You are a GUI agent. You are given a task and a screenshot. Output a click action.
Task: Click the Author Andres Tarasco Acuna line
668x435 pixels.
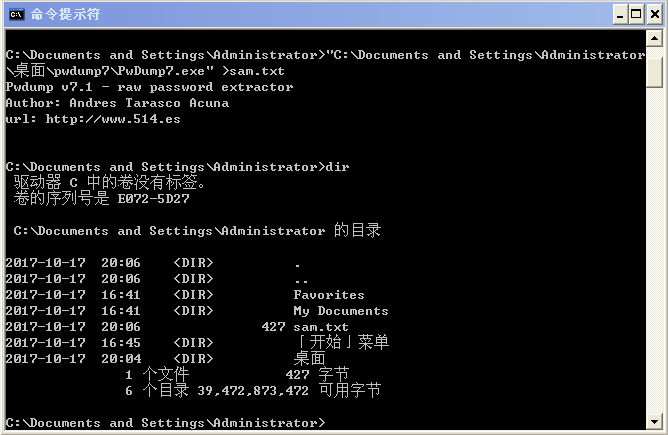[x=117, y=103]
